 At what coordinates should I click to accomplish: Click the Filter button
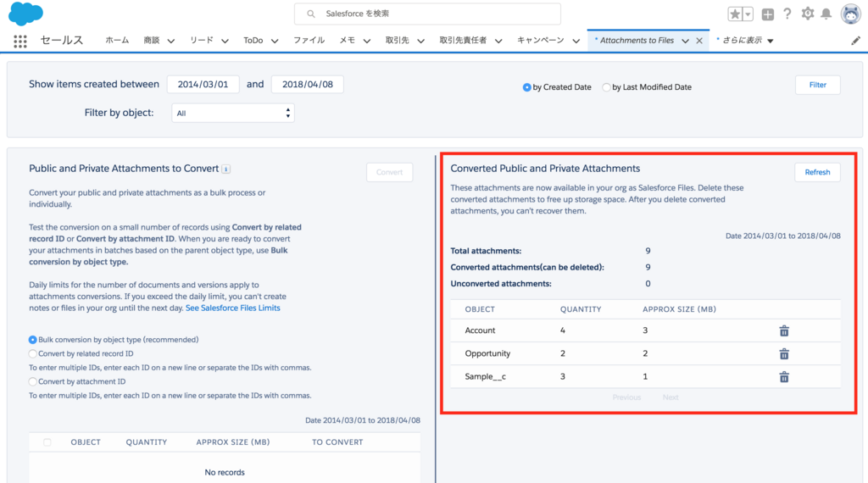818,85
